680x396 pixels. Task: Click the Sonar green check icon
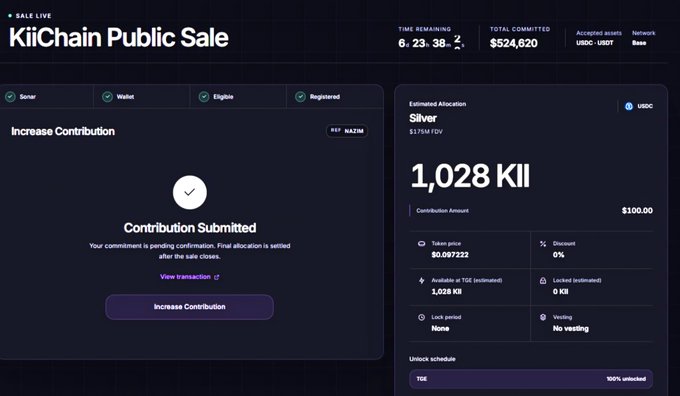[x=10, y=97]
